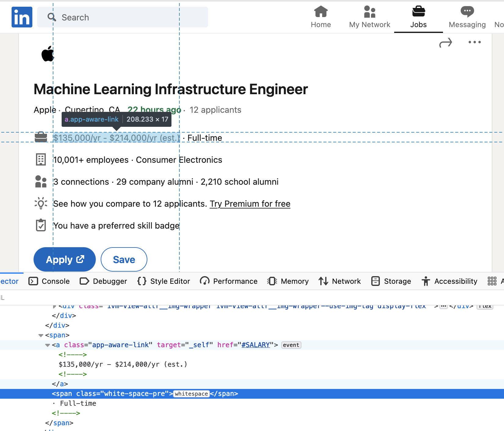Open the Jobs tab in navigation
The height and width of the screenshot is (431, 504).
coord(419,17)
